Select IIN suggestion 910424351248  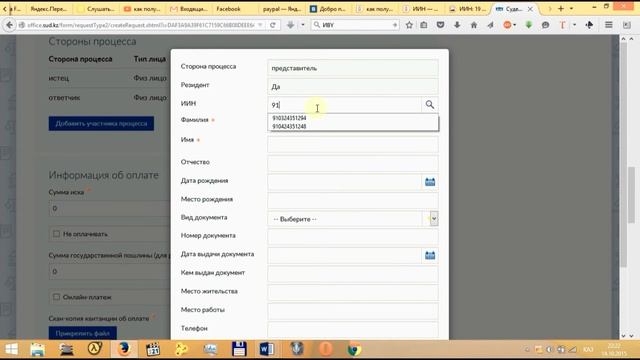pos(289,127)
